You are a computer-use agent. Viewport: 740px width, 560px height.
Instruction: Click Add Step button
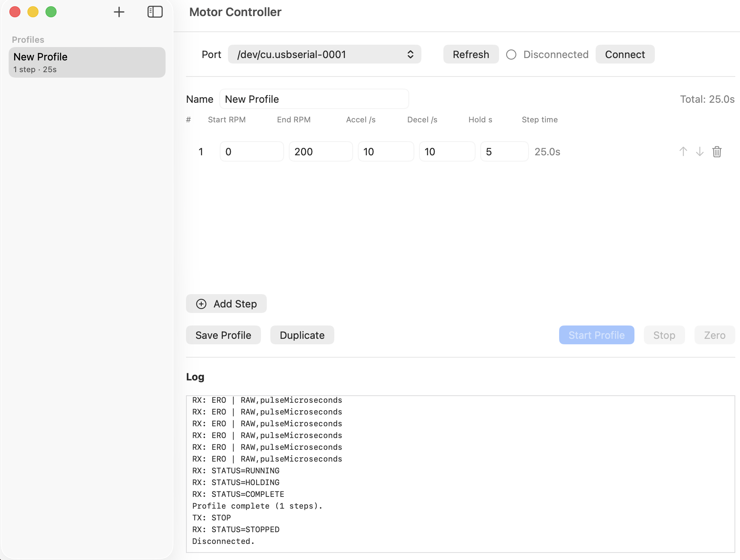click(x=226, y=304)
